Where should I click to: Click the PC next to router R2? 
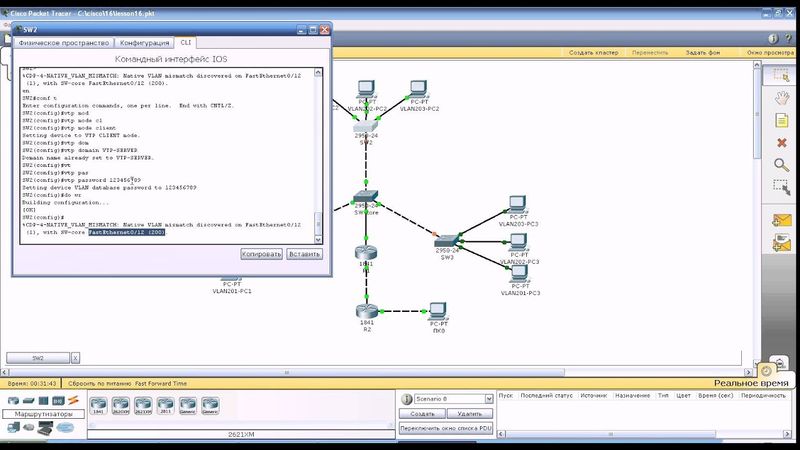click(x=438, y=311)
